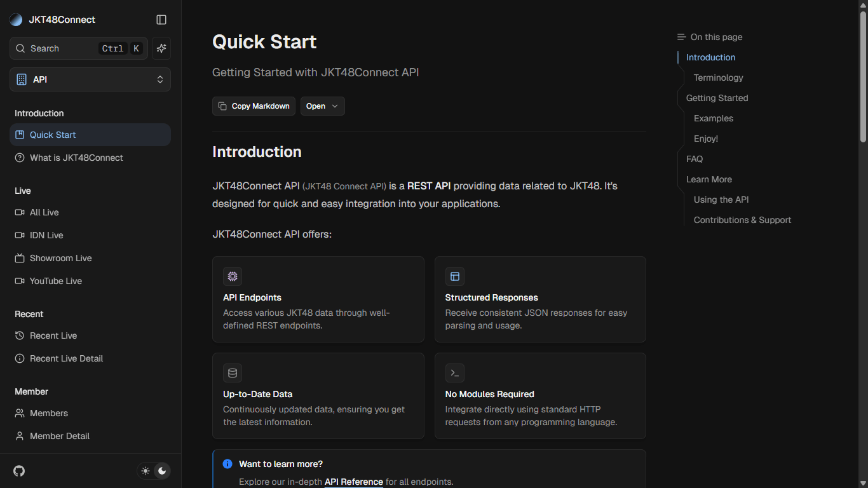Screen dimensions: 868x488
Task: Open the No Modules Required card
Action: pos(540,396)
